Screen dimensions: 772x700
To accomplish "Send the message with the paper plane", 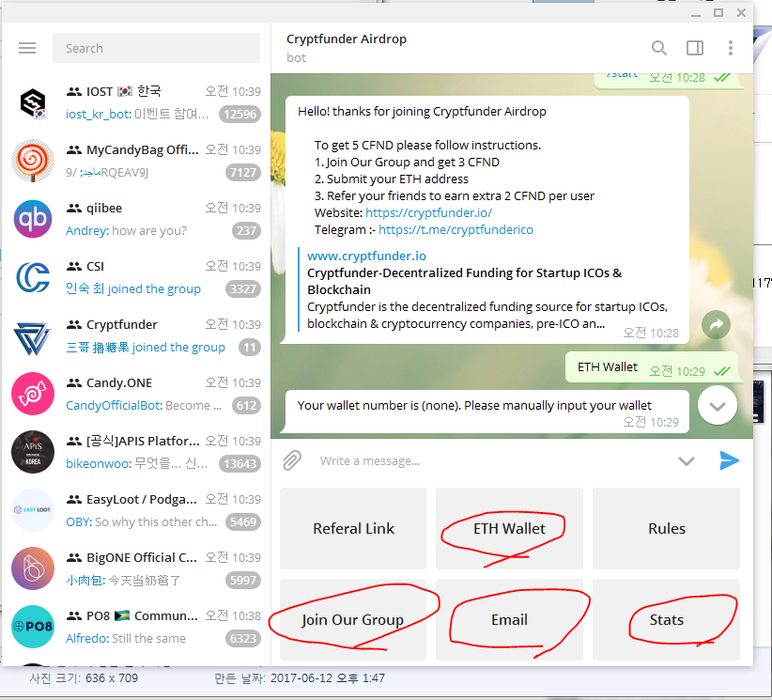I will (x=729, y=460).
